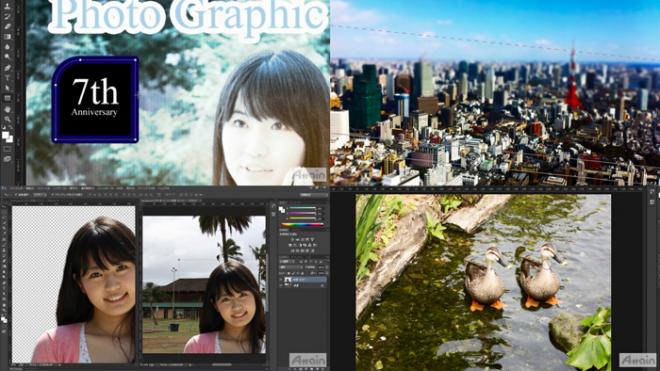The height and width of the screenshot is (371, 660).
Task: Select the Zoom magnifier tool
Action: [7, 119]
